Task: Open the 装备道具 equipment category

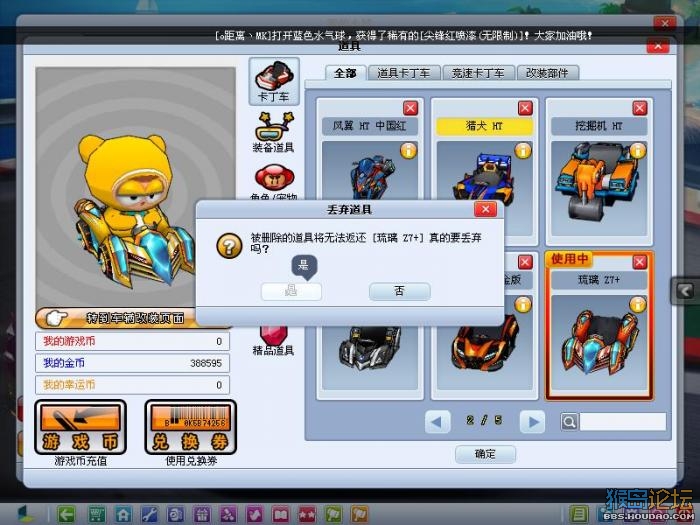Action: tap(274, 132)
